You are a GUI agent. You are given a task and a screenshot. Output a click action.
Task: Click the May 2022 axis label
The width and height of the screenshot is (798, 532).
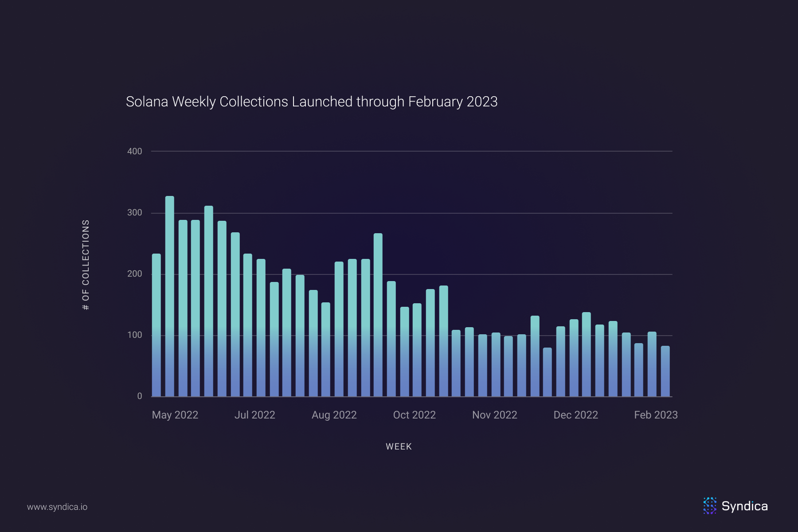(175, 415)
